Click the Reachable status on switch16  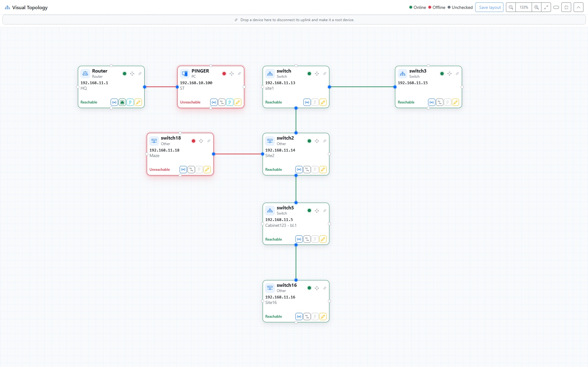tap(274, 316)
